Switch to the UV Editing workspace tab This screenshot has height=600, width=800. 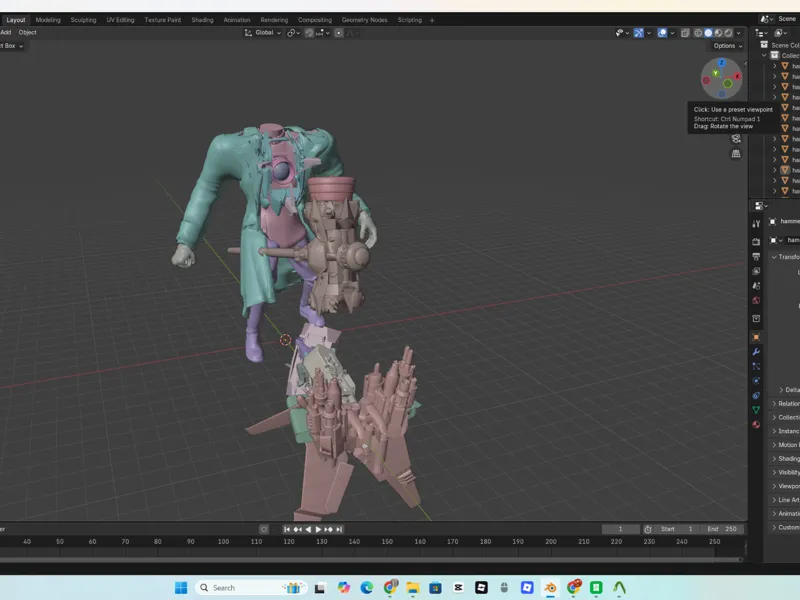click(x=120, y=20)
